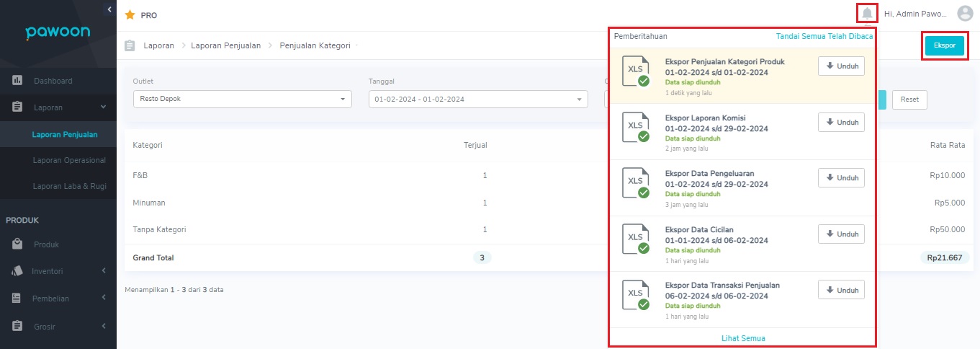Click XLS icon for Ekspor Data Pengeluaran

pos(636,183)
